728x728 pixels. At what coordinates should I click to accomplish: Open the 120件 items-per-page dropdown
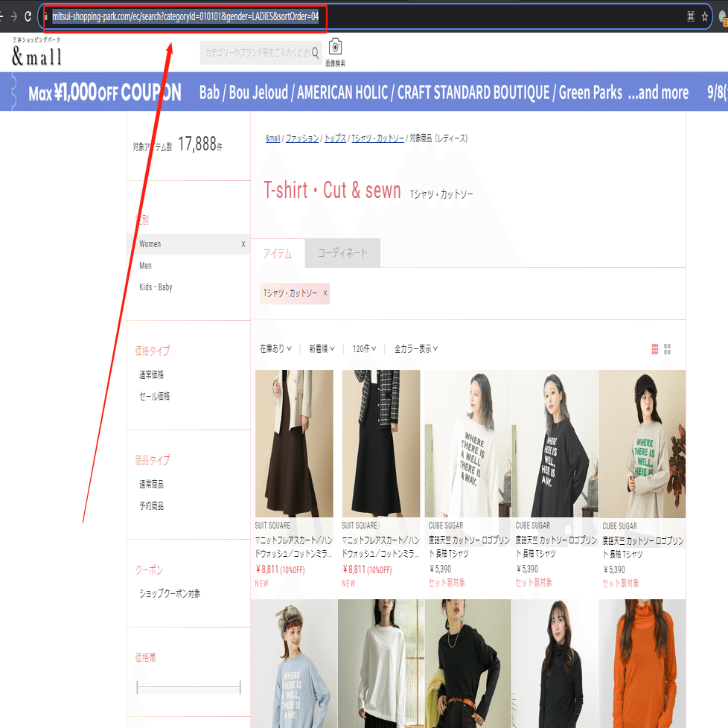pos(365,348)
